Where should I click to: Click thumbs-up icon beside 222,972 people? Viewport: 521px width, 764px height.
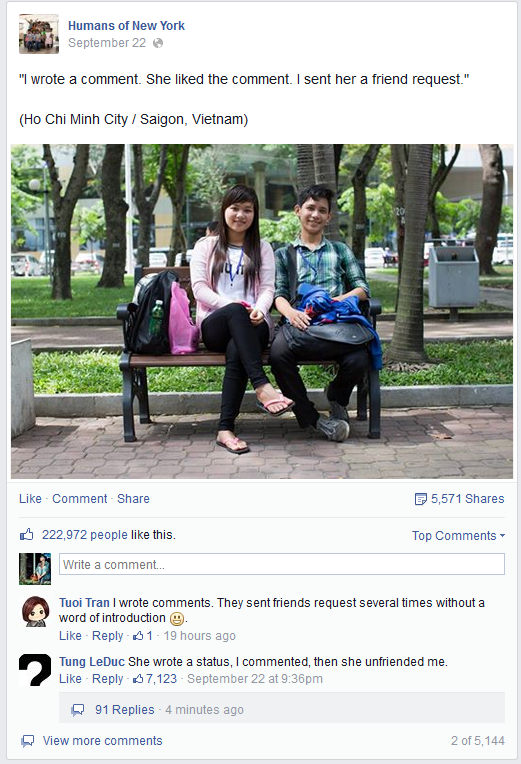tap(26, 535)
